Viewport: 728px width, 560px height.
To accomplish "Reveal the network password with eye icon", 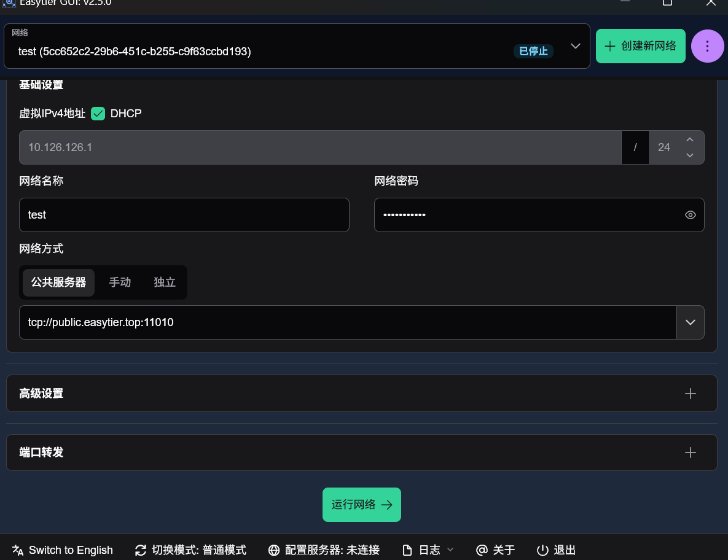I will pyautogui.click(x=691, y=215).
